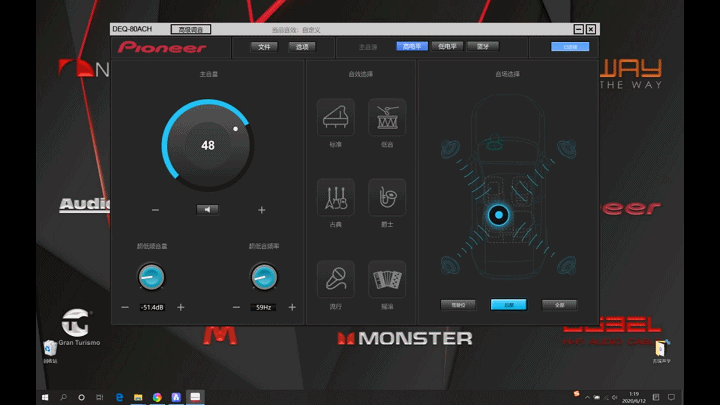Click the active DEQ app taskbar icon
This screenshot has width=720, height=405.
[195, 397]
